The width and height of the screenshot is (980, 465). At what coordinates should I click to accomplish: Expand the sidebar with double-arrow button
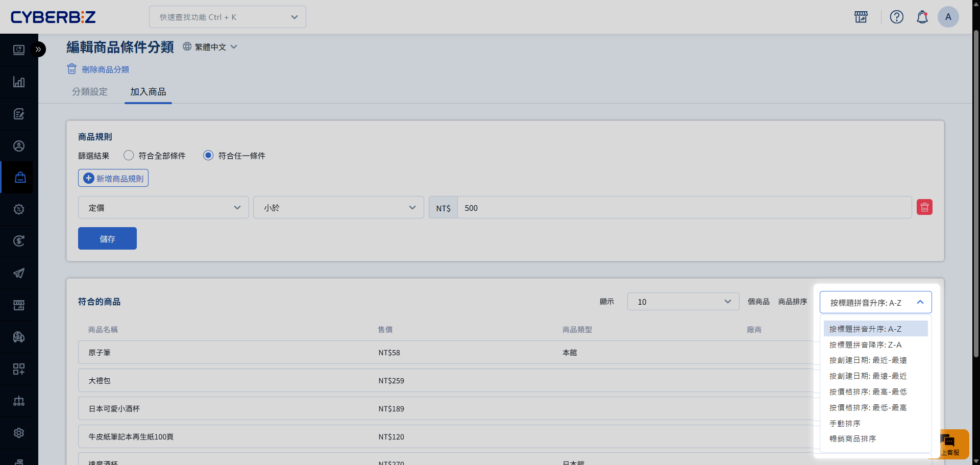tap(38, 50)
